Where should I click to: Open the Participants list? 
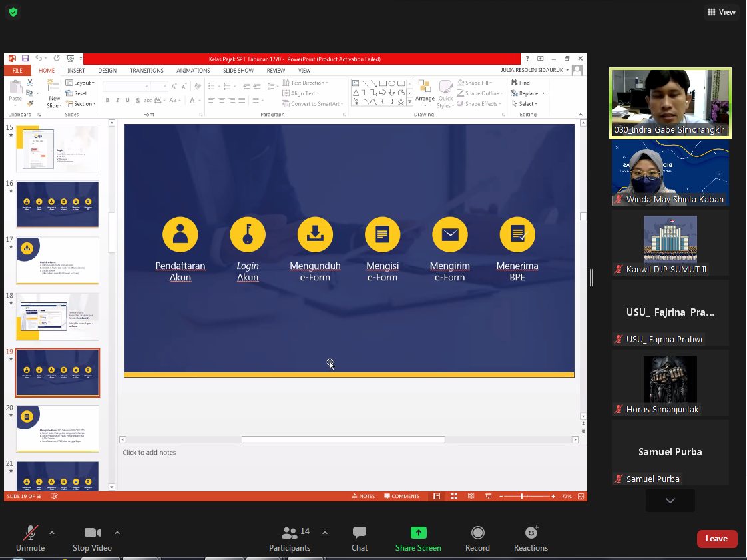coord(290,533)
